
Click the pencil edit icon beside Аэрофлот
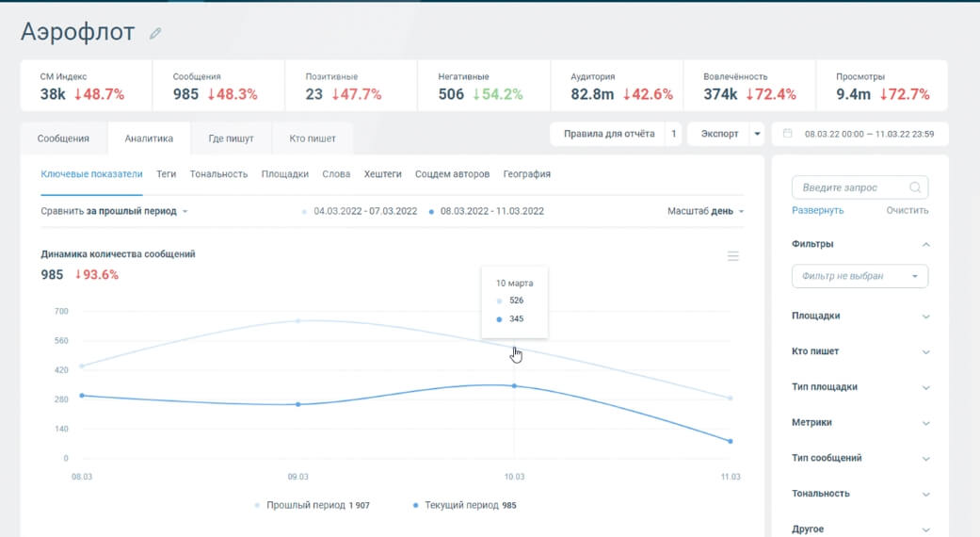(155, 33)
